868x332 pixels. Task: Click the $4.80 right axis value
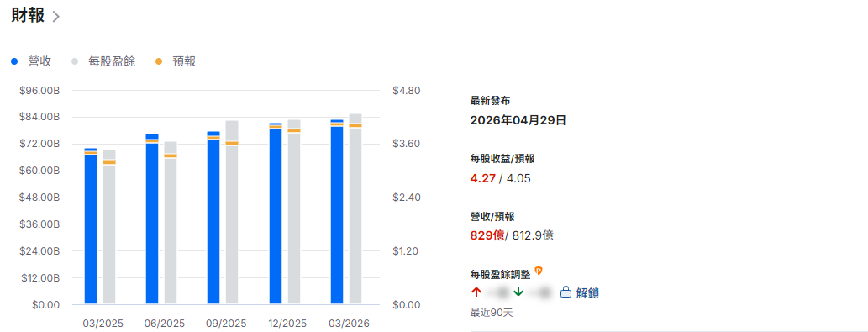click(x=407, y=91)
